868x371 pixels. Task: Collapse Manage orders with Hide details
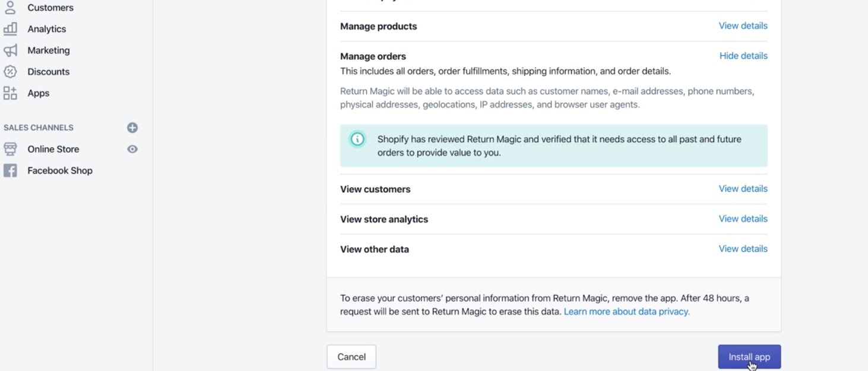pos(743,56)
